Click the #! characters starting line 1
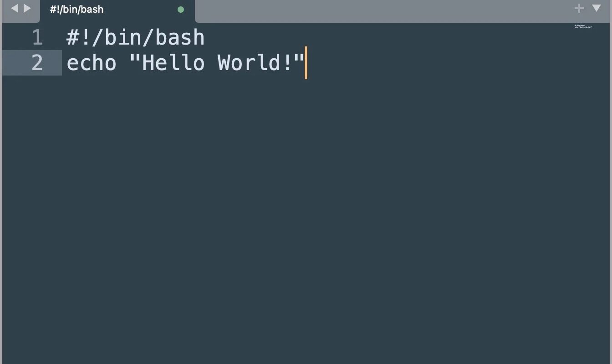The width and height of the screenshot is (612, 364). (x=79, y=38)
